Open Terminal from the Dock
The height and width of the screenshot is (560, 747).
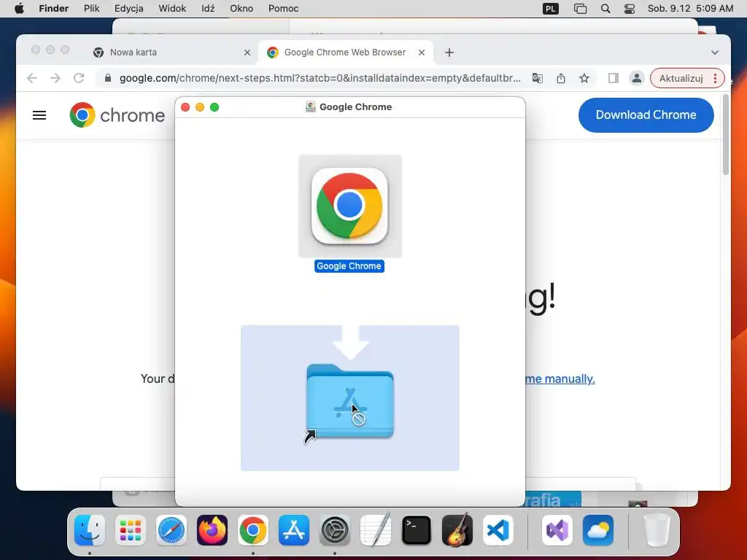tap(417, 530)
